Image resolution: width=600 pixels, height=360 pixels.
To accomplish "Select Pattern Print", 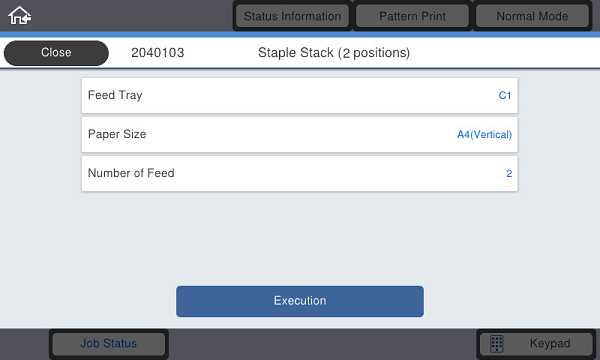I will point(412,16).
